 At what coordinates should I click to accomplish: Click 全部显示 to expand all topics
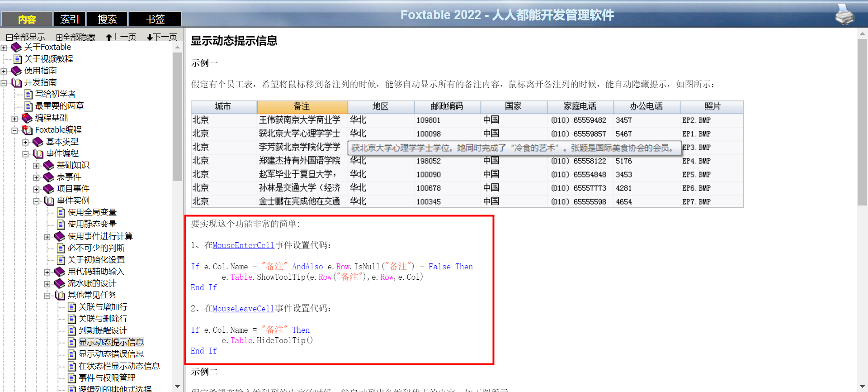point(25,37)
